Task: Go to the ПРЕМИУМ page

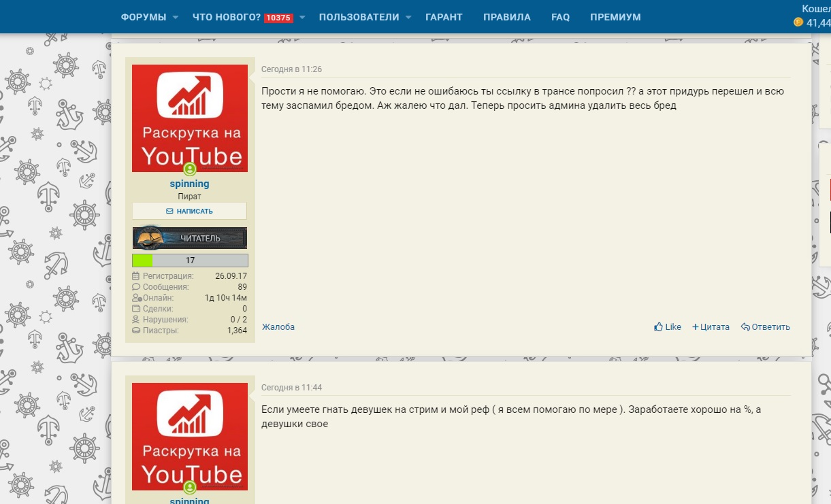Action: (615, 17)
